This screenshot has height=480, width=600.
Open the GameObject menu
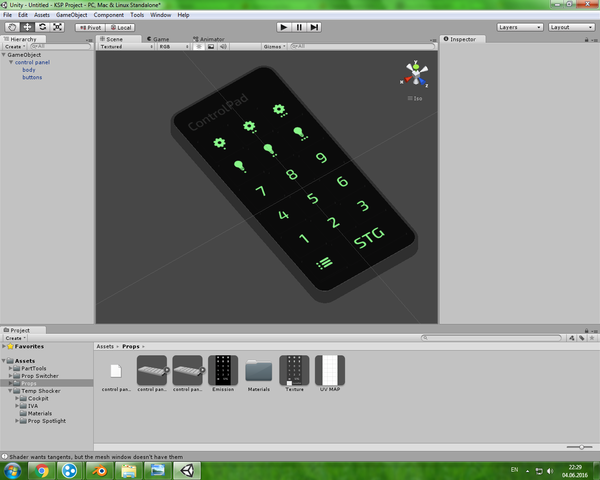[x=71, y=15]
